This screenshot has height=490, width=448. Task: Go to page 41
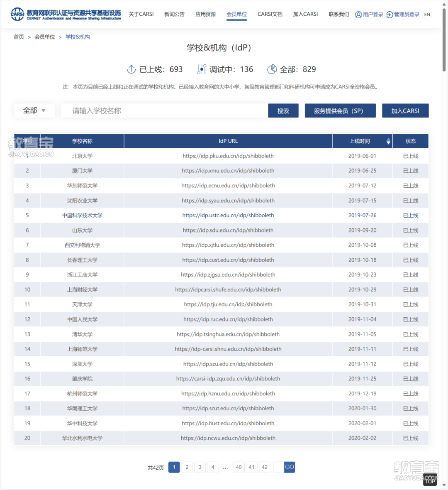pyautogui.click(x=252, y=467)
